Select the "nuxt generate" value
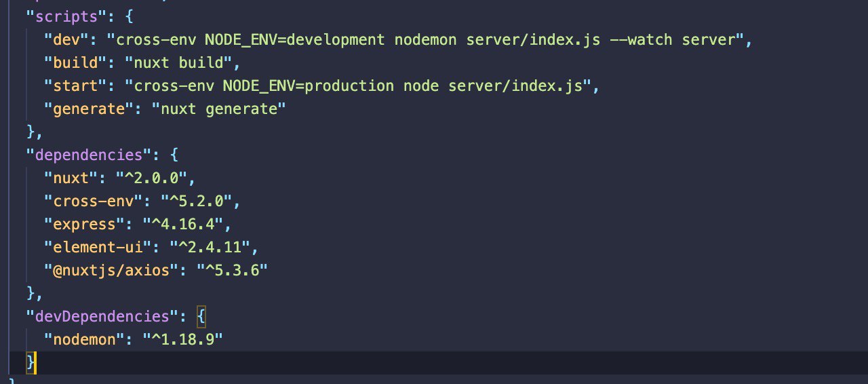Screen dimensions: 868x384 (x=219, y=109)
